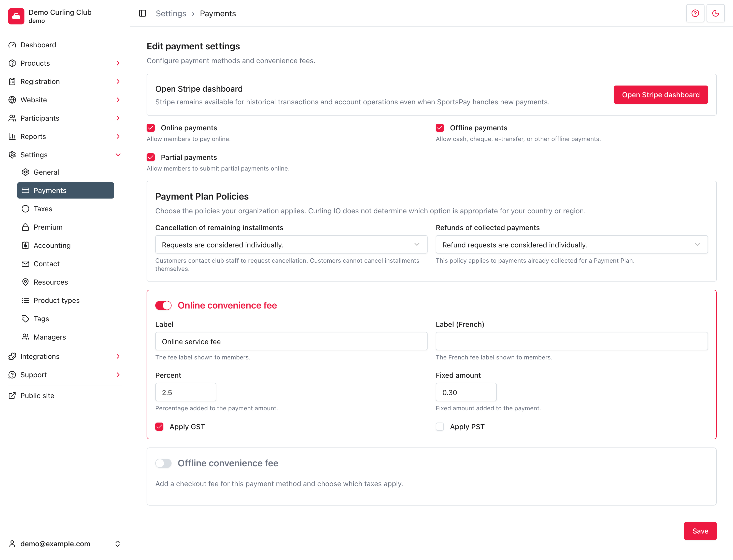733x560 pixels.
Task: Go to Managers settings page
Action: (x=66, y=337)
